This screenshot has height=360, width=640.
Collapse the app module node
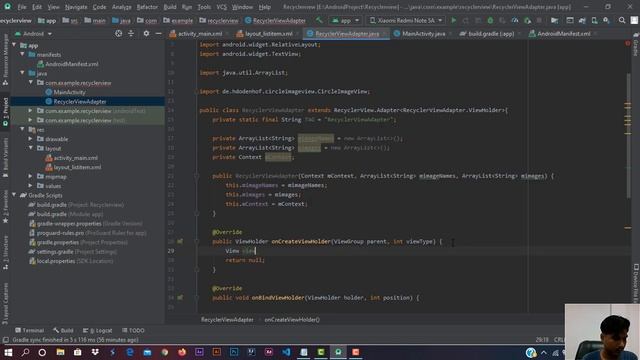click(14, 45)
